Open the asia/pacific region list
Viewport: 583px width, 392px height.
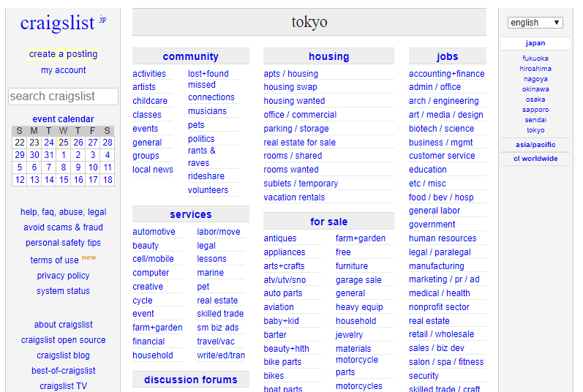(535, 145)
